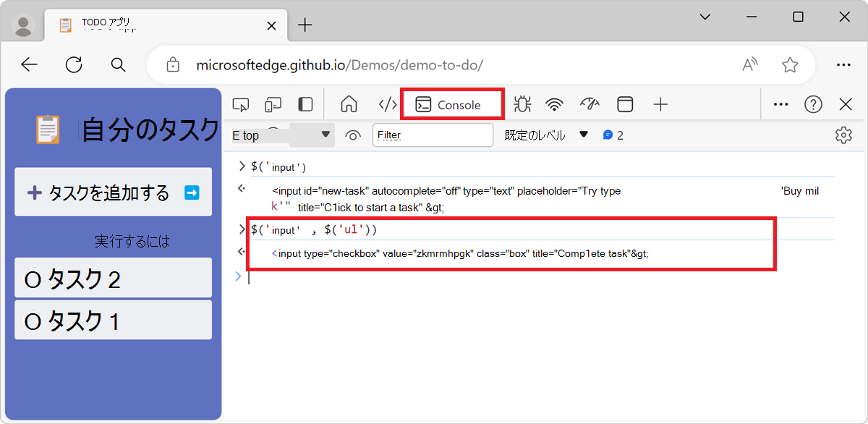Open the Network conditions tool

(x=554, y=103)
